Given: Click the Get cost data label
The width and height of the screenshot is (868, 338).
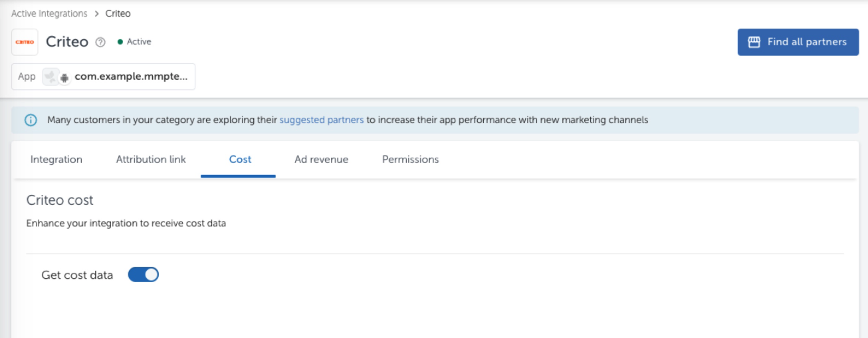Looking at the screenshot, I should click(x=77, y=275).
